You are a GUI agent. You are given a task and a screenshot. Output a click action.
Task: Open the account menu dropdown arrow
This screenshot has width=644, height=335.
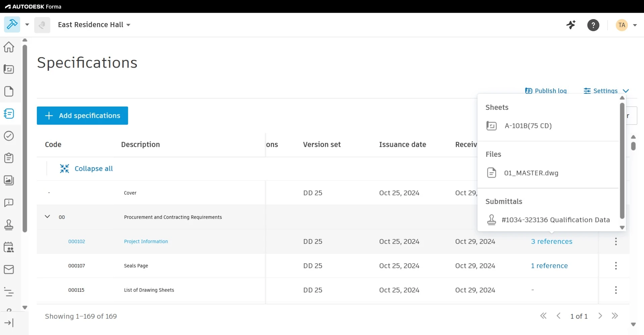tap(635, 25)
